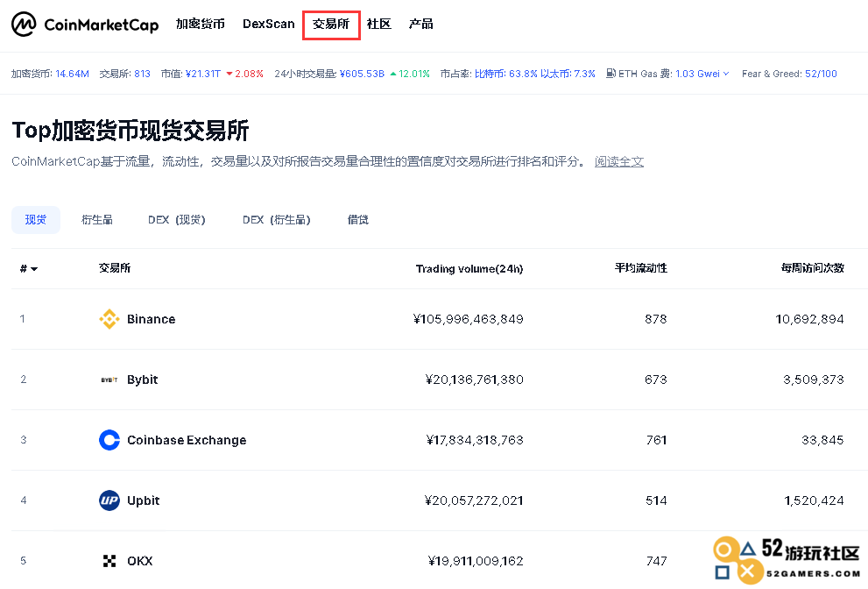Click Bybit volume ¥20,136,761,380
The width and height of the screenshot is (868, 589).
(x=475, y=380)
